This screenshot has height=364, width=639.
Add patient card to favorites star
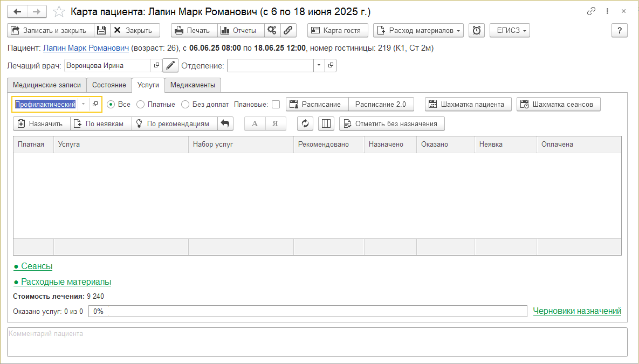(x=59, y=11)
